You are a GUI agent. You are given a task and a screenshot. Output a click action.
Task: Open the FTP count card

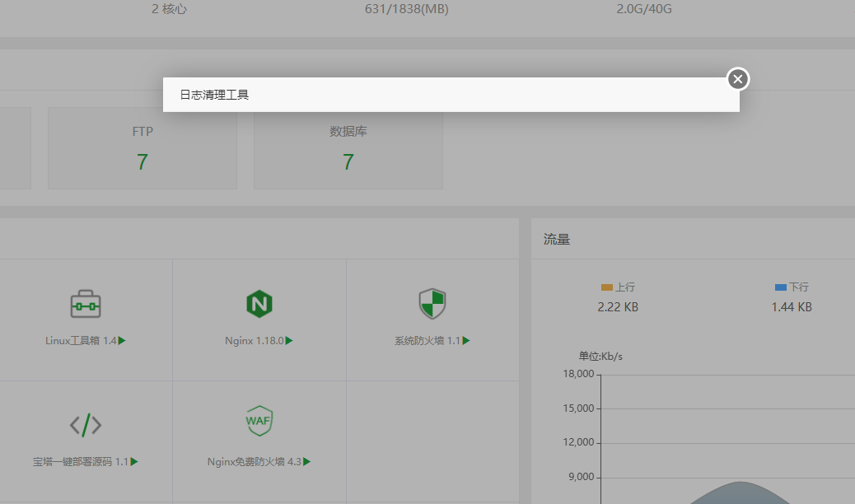(142, 148)
